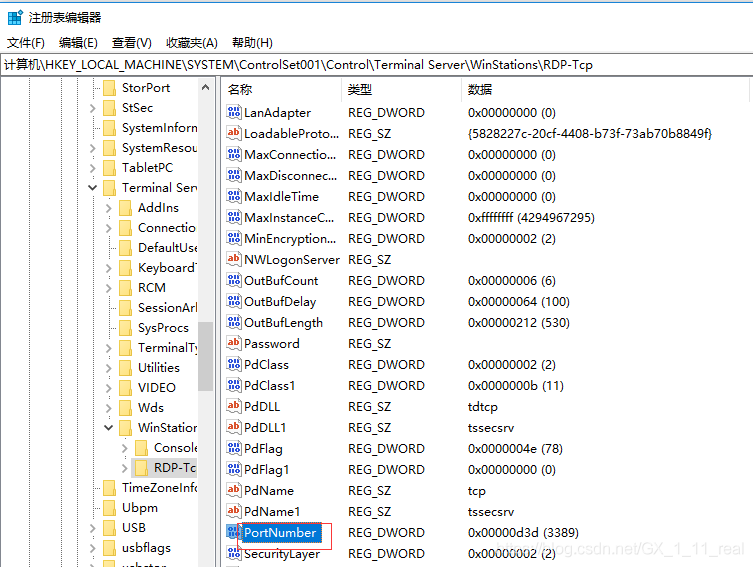Click the tree pane vertical scrollbar thumb
753x567 pixels.
tap(206, 356)
